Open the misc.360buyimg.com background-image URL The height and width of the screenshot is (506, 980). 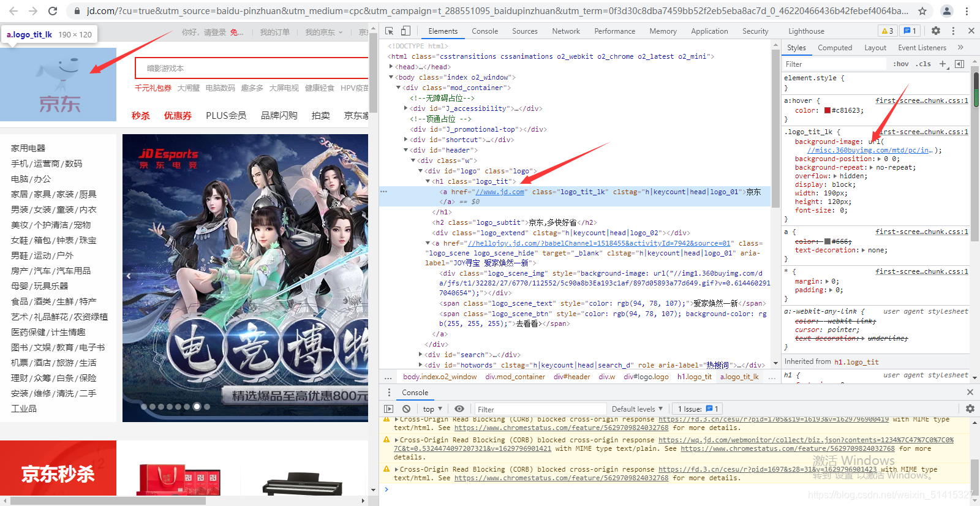(870, 150)
